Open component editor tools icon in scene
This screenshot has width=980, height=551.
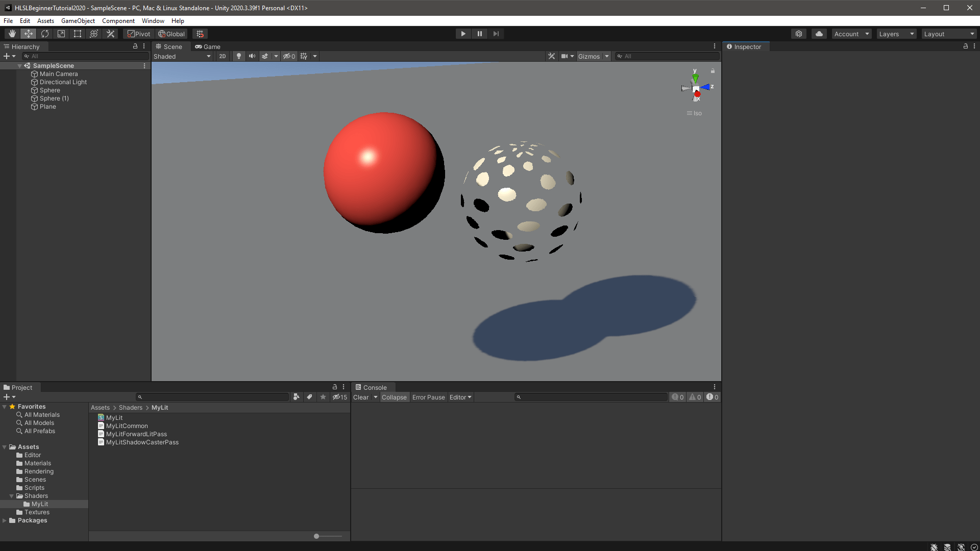click(552, 56)
